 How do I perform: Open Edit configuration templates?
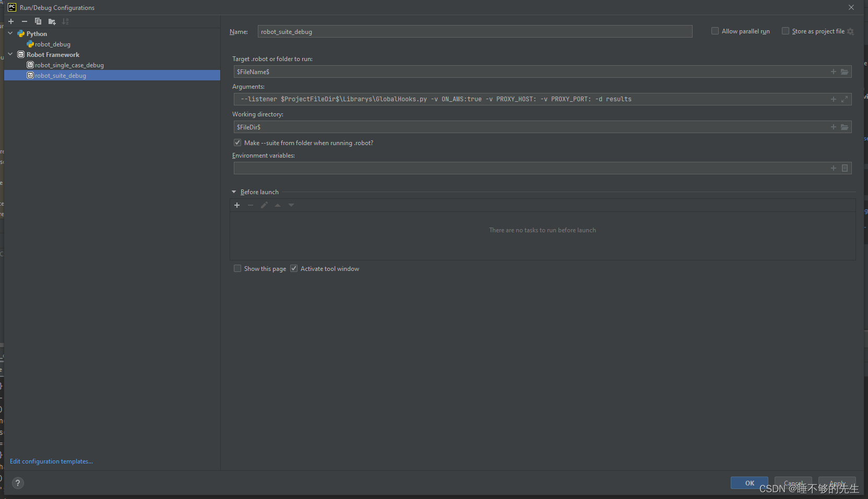click(x=51, y=461)
